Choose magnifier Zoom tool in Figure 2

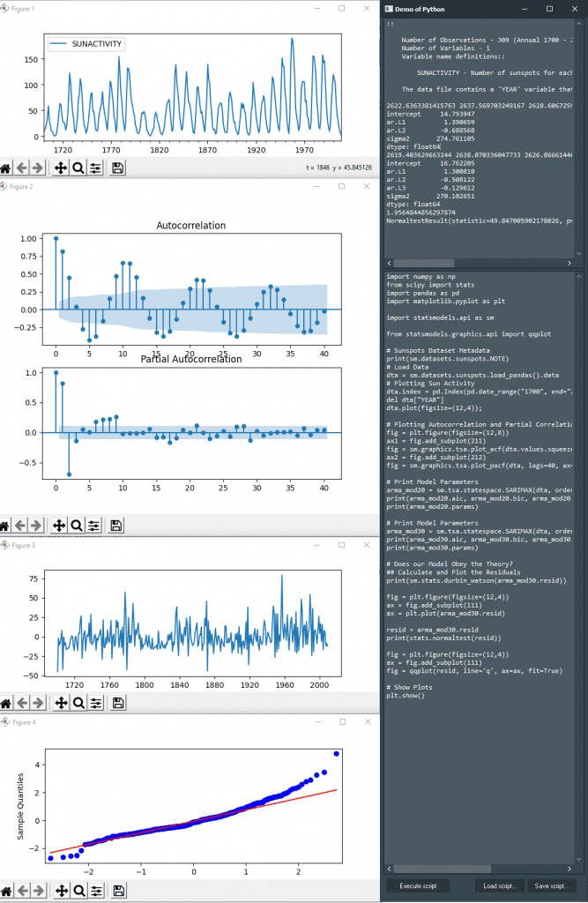(x=76, y=526)
